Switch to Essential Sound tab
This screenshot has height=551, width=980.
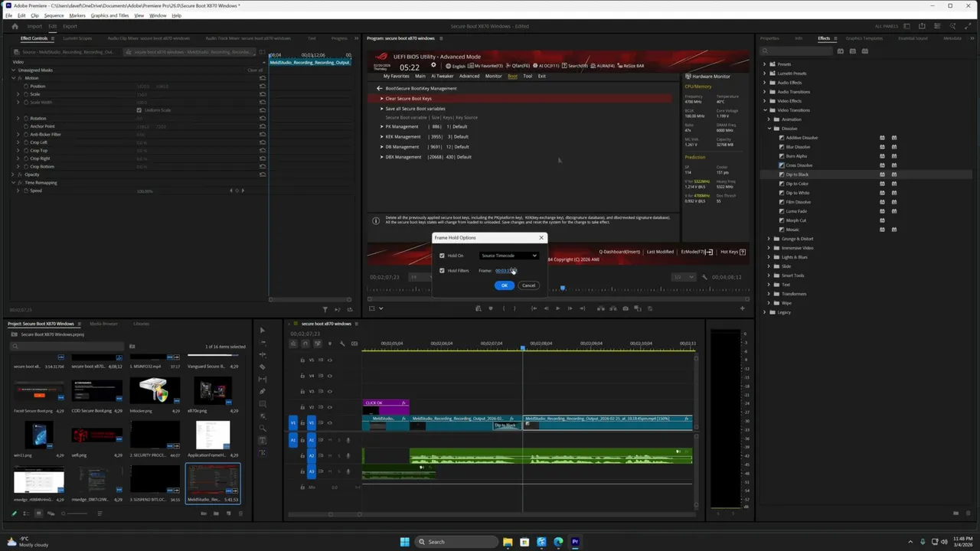click(x=913, y=38)
